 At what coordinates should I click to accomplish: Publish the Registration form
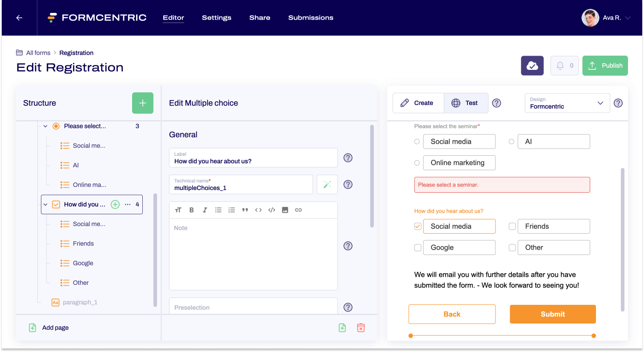tap(605, 65)
